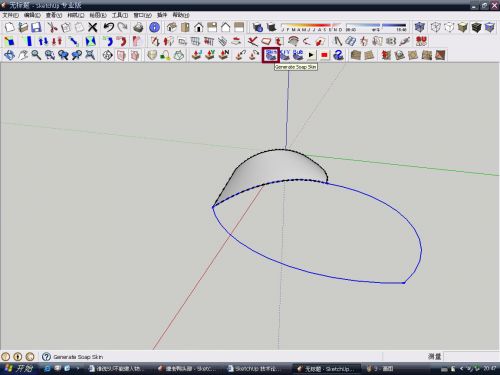500x375 pixels.
Task: Click the New file icon
Action: click(x=9, y=27)
